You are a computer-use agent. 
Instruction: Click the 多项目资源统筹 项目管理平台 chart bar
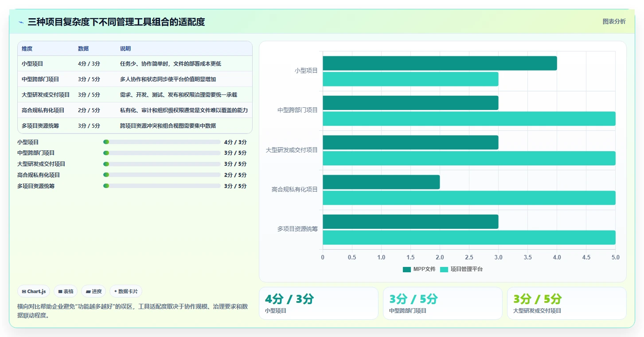(469, 238)
